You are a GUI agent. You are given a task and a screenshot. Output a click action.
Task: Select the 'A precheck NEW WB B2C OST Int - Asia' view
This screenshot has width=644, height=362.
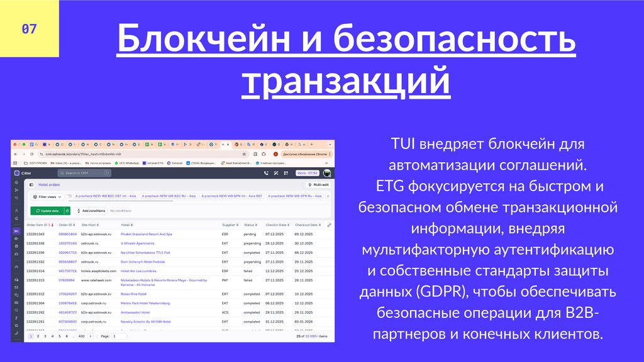[x=106, y=196]
